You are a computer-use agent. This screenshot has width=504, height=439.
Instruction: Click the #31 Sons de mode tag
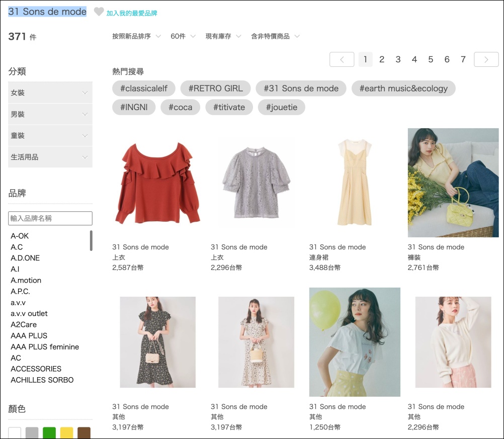pyautogui.click(x=301, y=89)
